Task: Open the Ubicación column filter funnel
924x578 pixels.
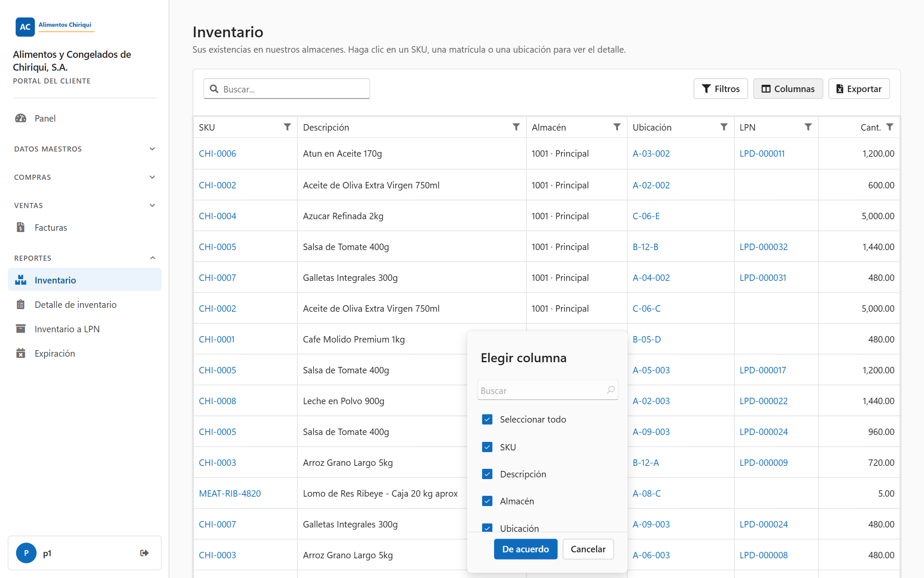Action: 724,127
